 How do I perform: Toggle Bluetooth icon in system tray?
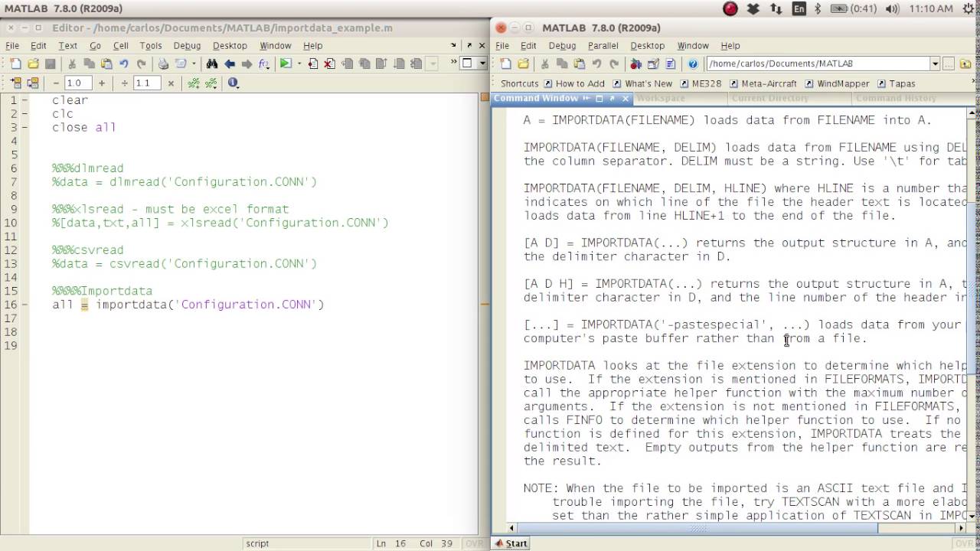tap(817, 8)
